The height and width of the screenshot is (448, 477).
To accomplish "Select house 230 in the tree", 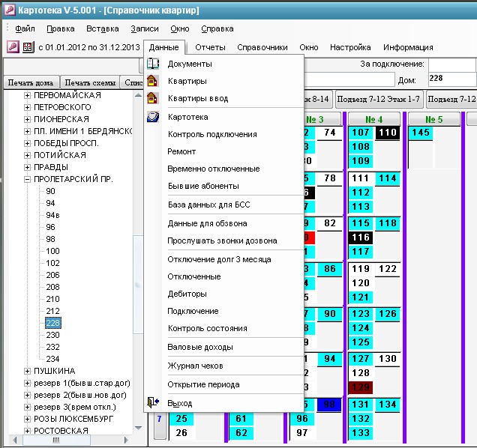I will (x=52, y=335).
